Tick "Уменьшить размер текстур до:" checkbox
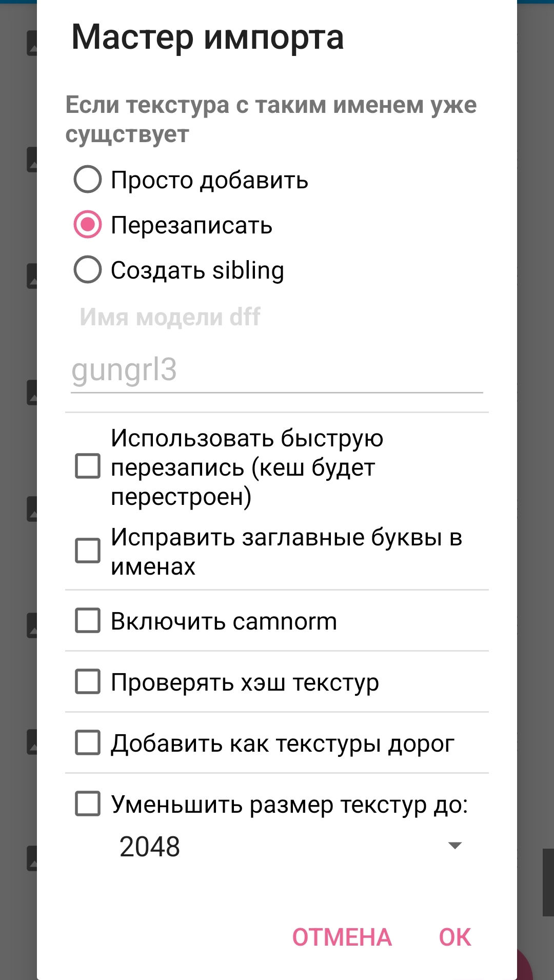 [88, 804]
